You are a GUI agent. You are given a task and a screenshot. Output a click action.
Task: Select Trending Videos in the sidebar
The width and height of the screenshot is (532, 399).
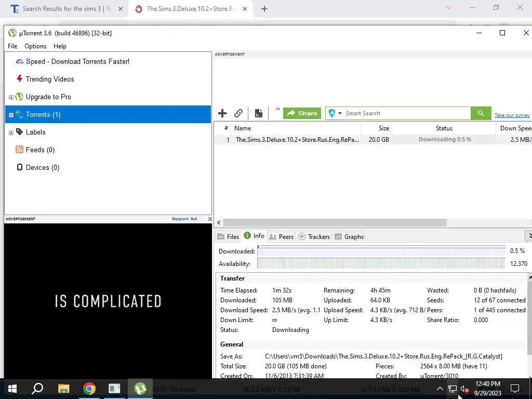click(x=50, y=79)
